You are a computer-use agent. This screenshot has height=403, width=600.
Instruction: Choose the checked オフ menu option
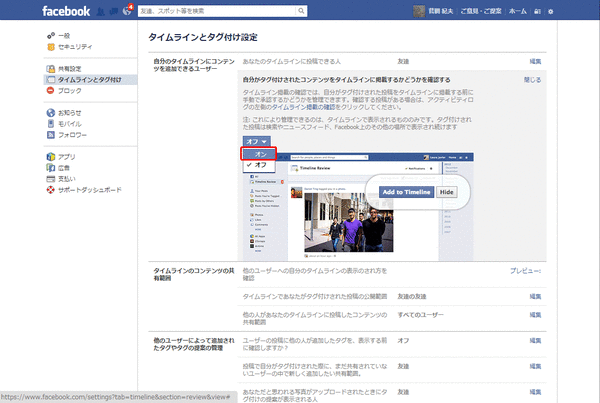(x=259, y=165)
